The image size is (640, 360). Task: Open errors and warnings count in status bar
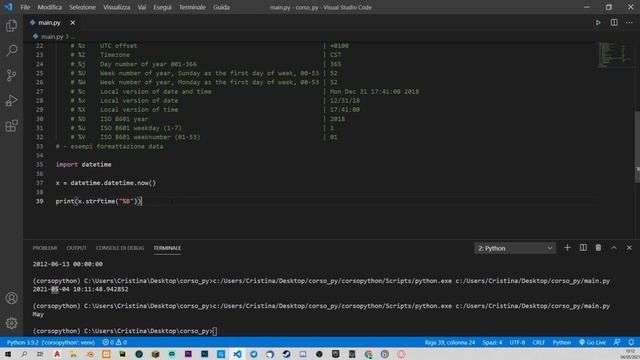coord(115,342)
